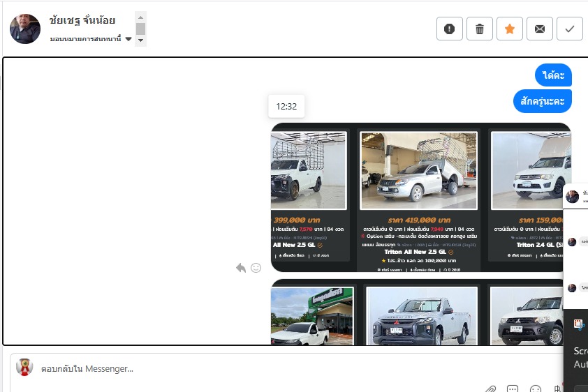
Task: Click the customer name ชัยเชฐ จั่นน้อย
Action: pos(82,20)
